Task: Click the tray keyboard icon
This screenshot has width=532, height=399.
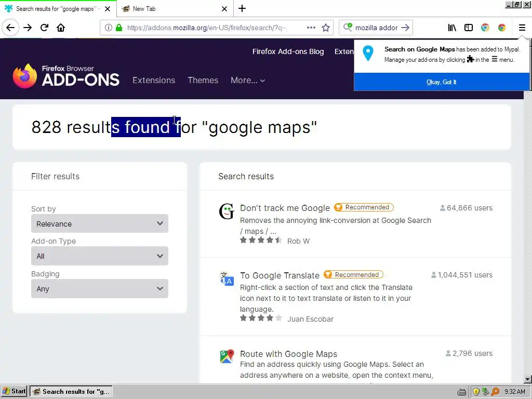Action: (461, 392)
